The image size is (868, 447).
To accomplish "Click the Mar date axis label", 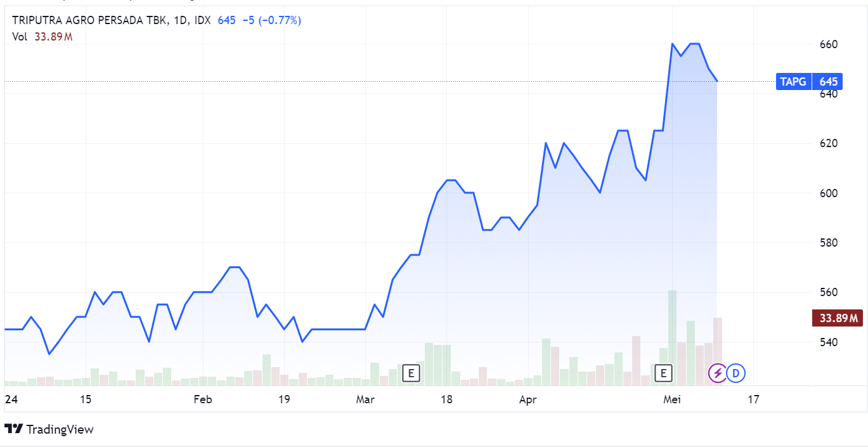I will 365,400.
